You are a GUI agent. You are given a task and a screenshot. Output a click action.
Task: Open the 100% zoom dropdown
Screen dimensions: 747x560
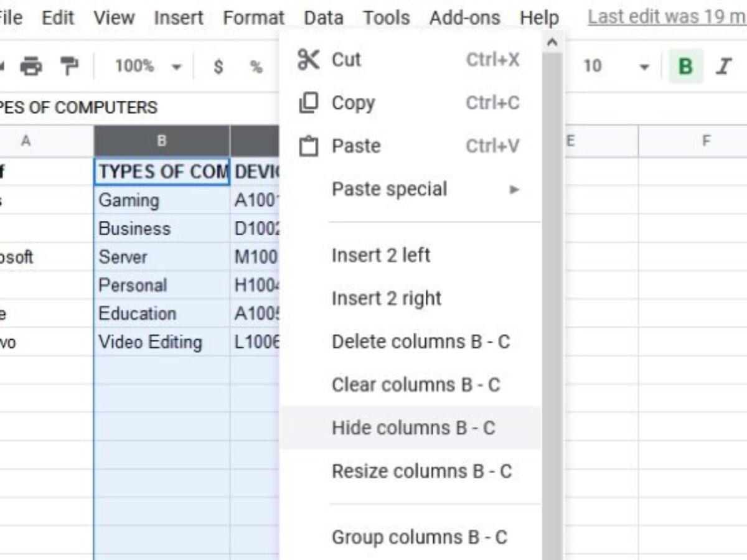[148, 67]
